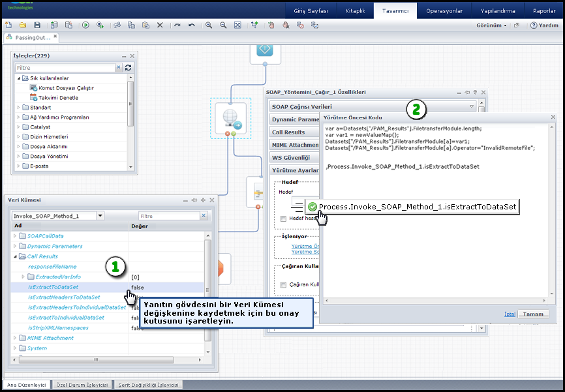
Task: Select the SOAP globe operator on canvas
Action: click(x=230, y=117)
